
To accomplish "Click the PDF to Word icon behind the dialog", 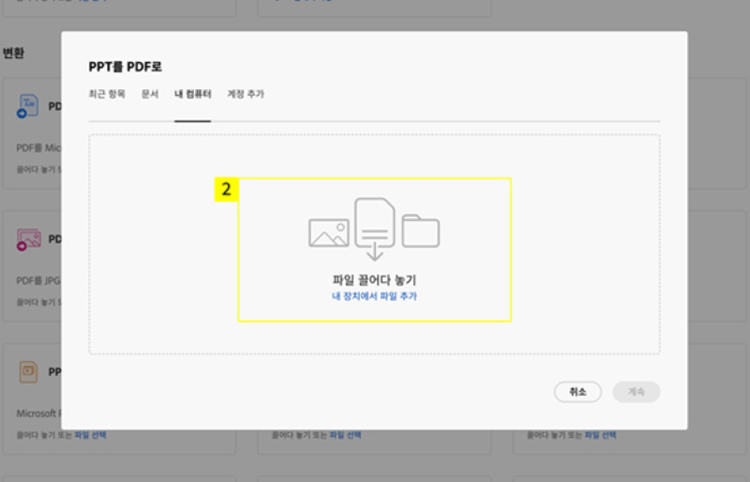I will (28, 106).
